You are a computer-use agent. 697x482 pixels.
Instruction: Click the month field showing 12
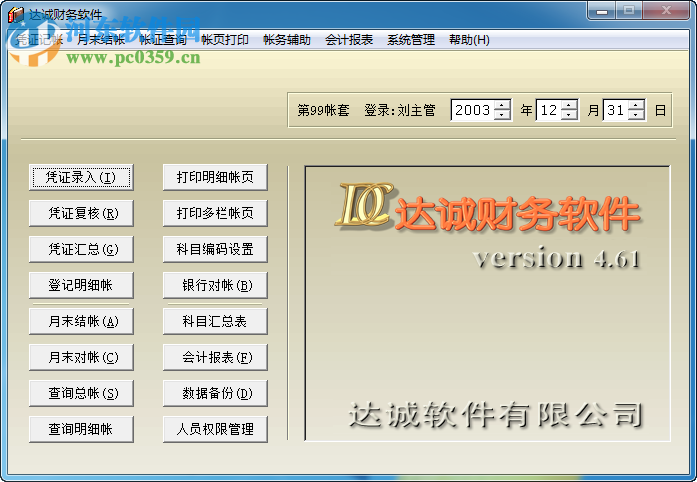click(x=549, y=110)
